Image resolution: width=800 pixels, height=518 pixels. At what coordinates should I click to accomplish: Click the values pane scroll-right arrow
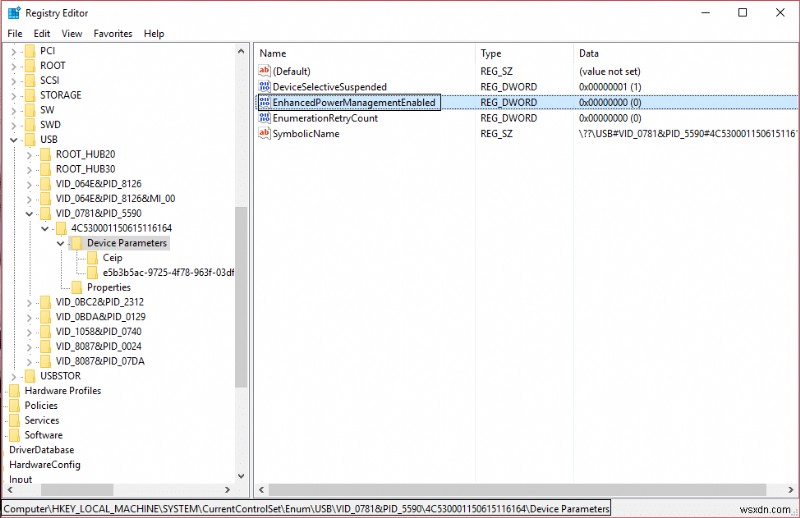(x=791, y=490)
